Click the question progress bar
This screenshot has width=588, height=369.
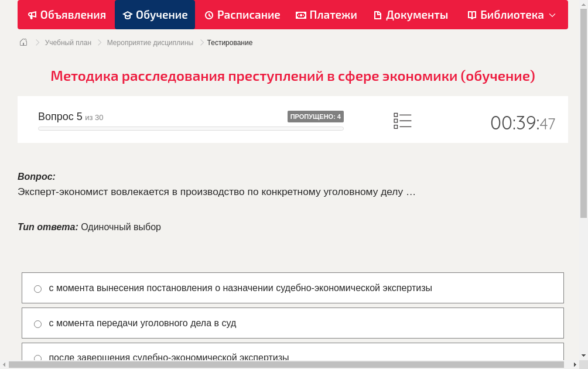point(190,128)
